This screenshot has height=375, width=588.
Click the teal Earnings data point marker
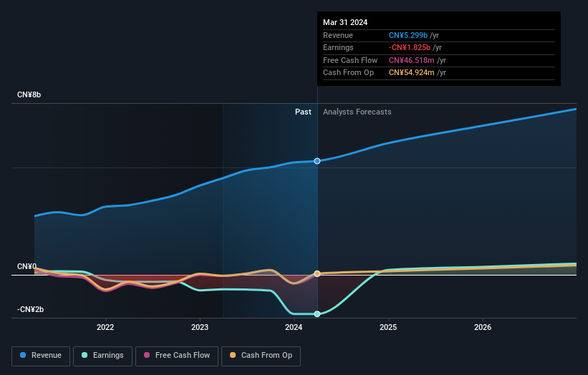[x=317, y=314]
